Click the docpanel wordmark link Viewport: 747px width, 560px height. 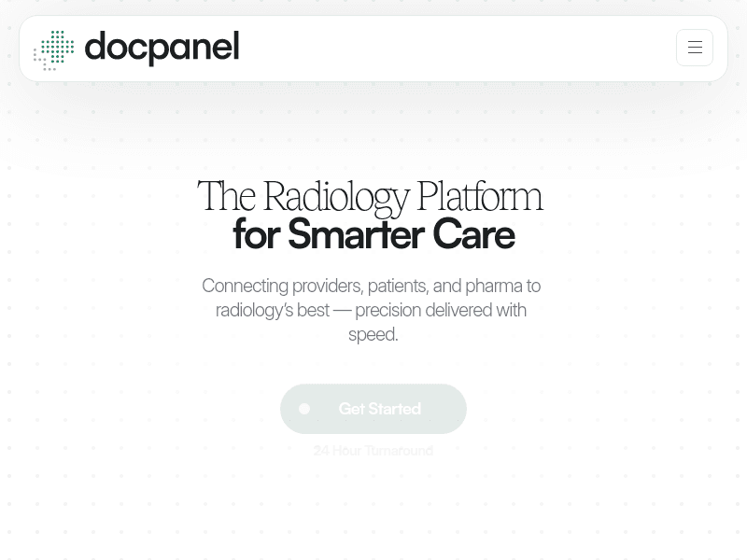point(162,49)
